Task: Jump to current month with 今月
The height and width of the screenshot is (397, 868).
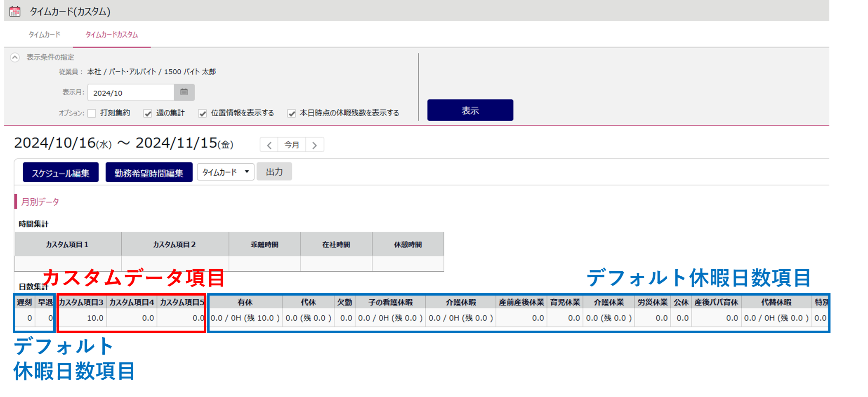Action: 292,145
